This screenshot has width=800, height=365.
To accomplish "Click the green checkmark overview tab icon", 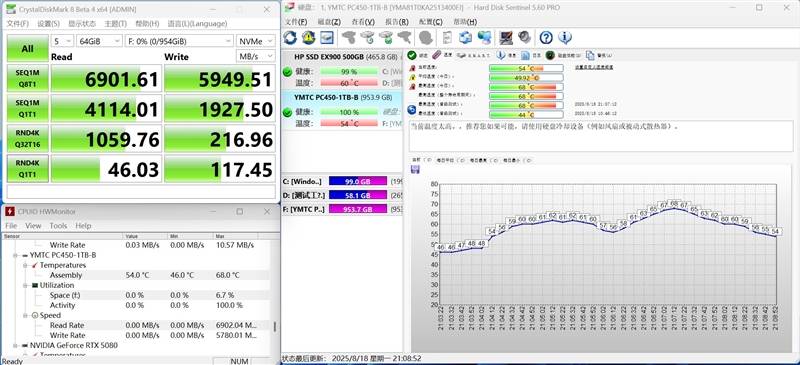I will tap(411, 55).
